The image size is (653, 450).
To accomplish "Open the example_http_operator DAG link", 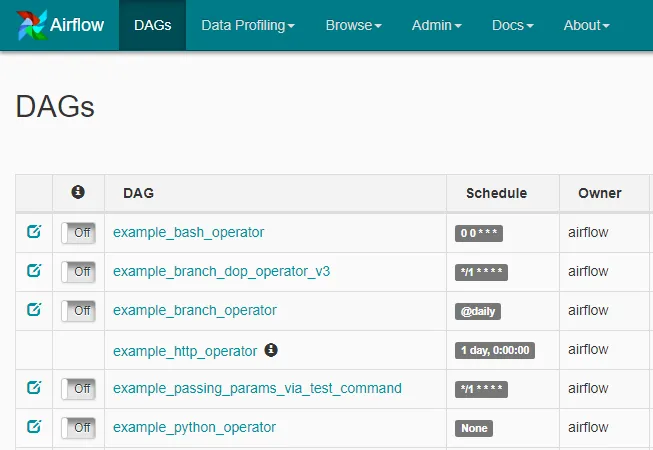I will point(185,350).
